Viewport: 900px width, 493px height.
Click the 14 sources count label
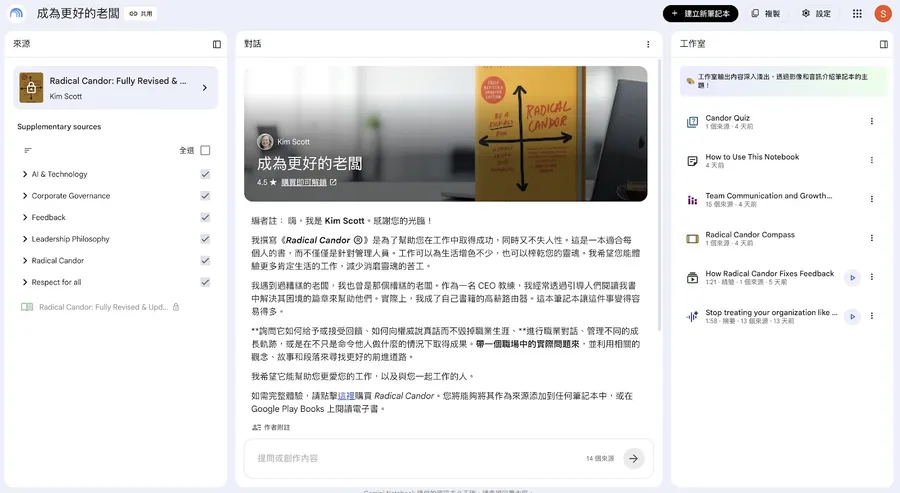(x=600, y=459)
